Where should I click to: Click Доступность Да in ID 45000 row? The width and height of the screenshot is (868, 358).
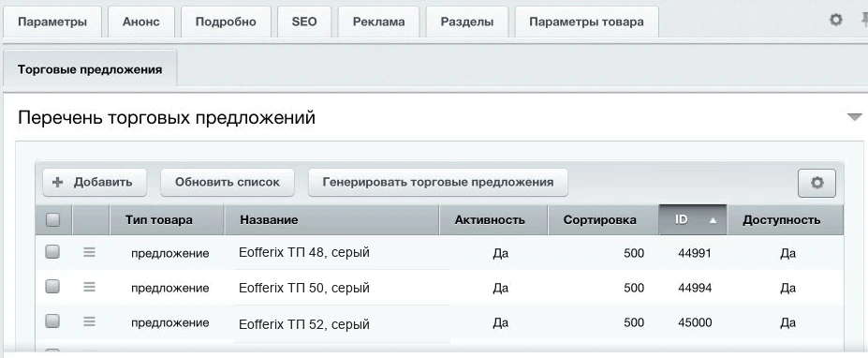(787, 322)
